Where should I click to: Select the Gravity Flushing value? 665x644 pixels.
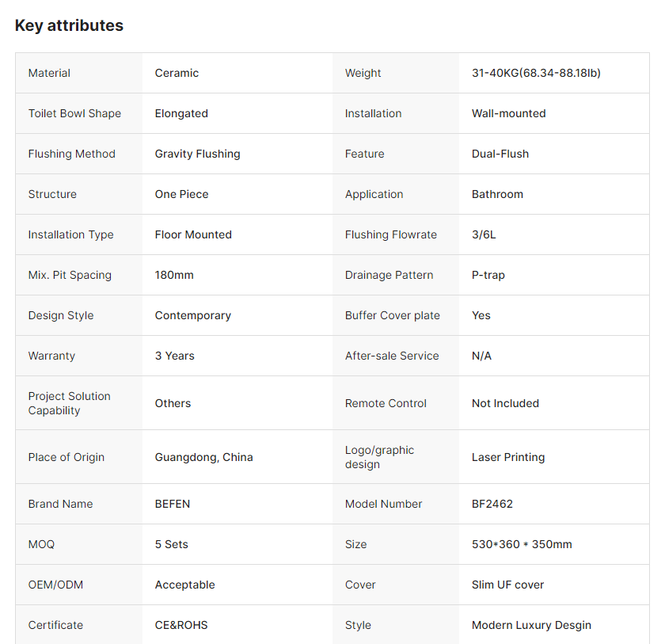tap(197, 154)
